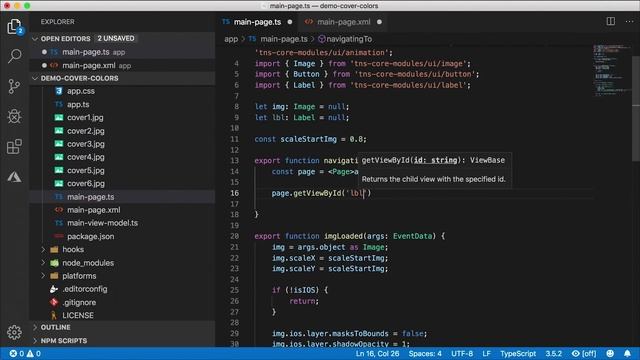Click TypeScript language mode status item
This screenshot has width=640, height=360.
pos(518,353)
